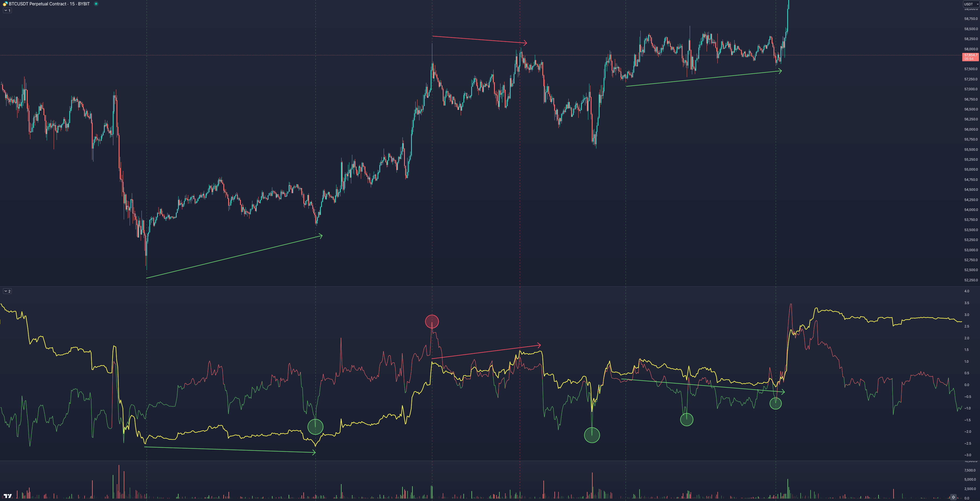Click the 15-minute timeframe label in the legend
This screenshot has height=501, width=980.
click(72, 4)
